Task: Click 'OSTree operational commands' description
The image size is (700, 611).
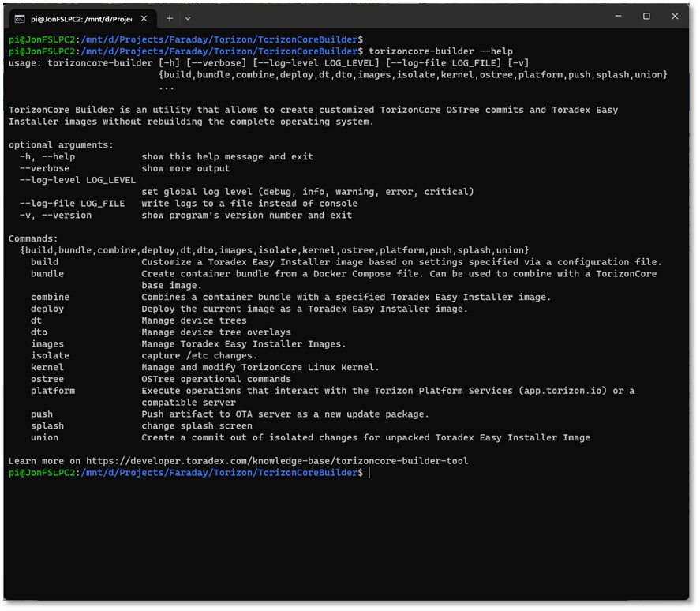Action: 216,379
